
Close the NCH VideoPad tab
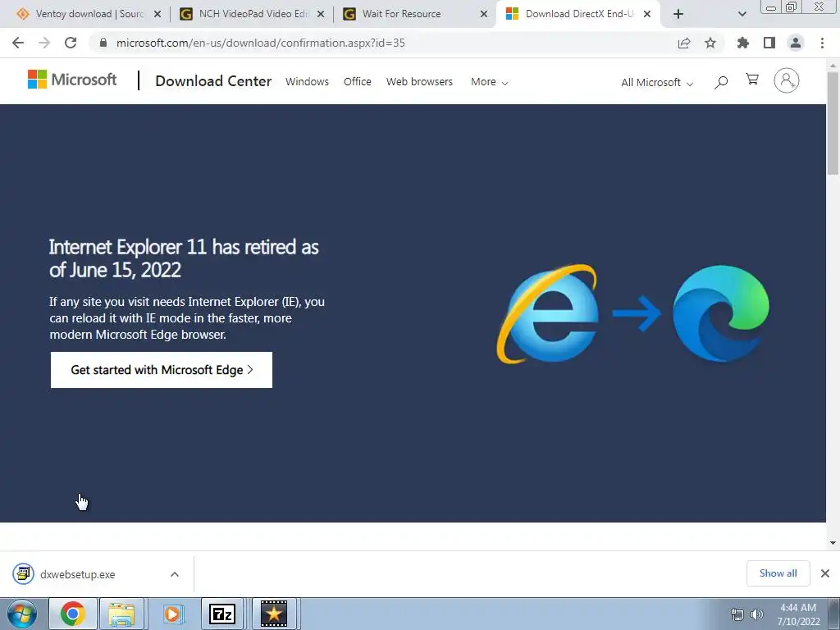321,14
